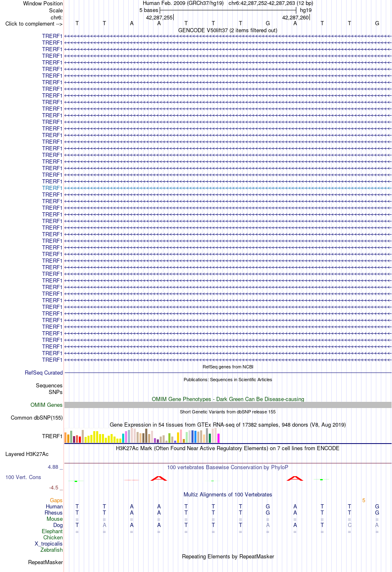Click the OMIM Genes track label
The height and width of the screenshot is (572, 392).
47,405
